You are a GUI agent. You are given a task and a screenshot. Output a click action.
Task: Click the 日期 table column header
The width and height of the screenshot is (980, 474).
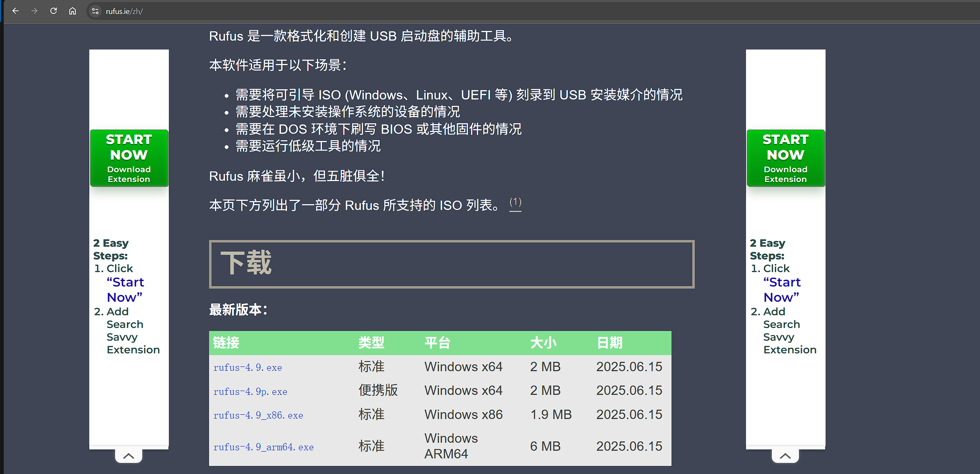609,342
